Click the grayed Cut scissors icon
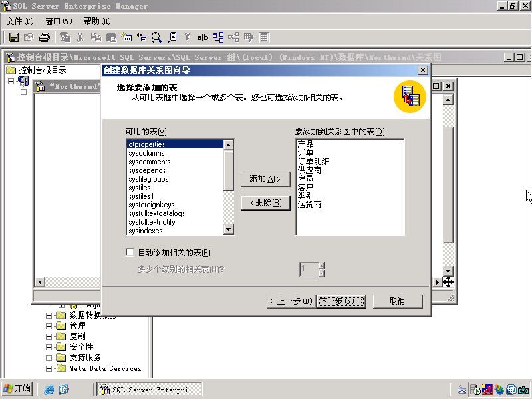Viewport: 532px width, 399px height. (x=80, y=37)
